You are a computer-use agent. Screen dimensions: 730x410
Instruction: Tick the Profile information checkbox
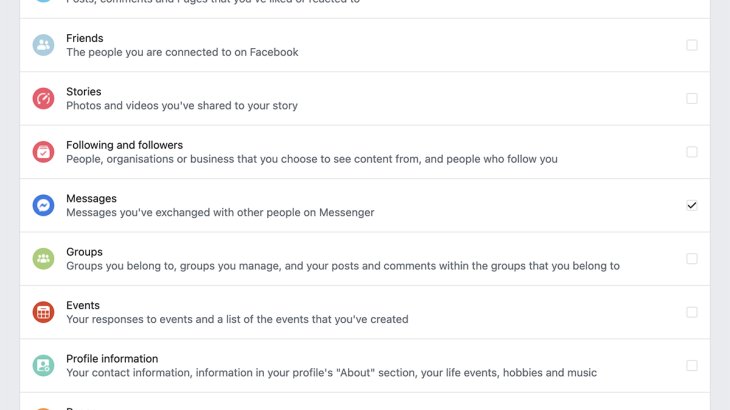click(692, 366)
